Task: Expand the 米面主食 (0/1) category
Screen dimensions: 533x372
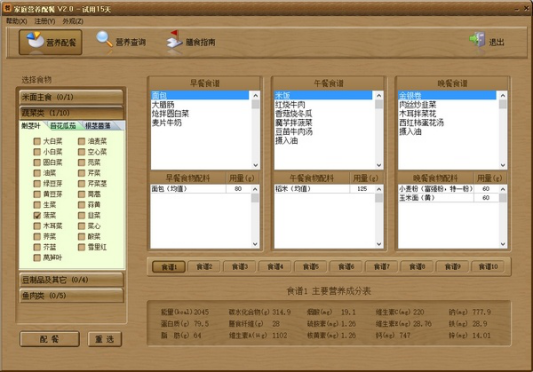Action: [71, 97]
